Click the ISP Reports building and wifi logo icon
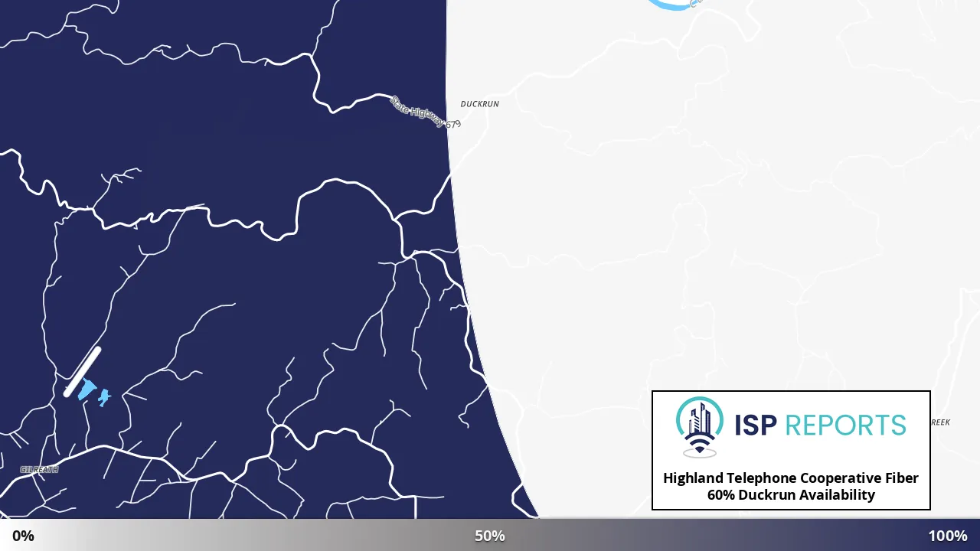This screenshot has height=551, width=980. [x=700, y=427]
